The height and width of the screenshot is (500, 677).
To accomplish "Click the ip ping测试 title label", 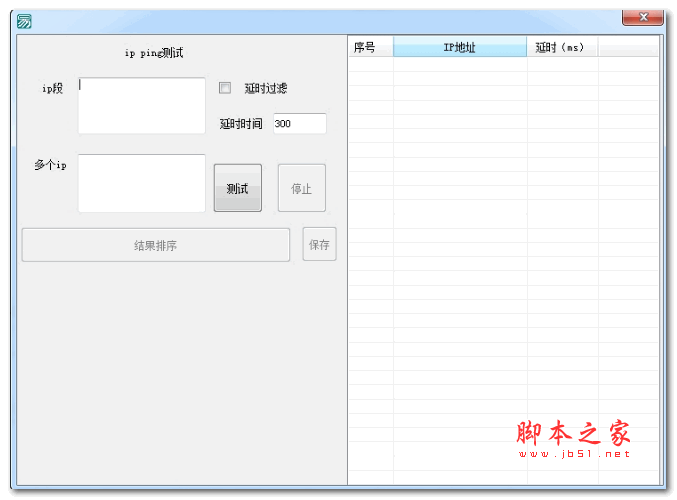I will coord(154,53).
